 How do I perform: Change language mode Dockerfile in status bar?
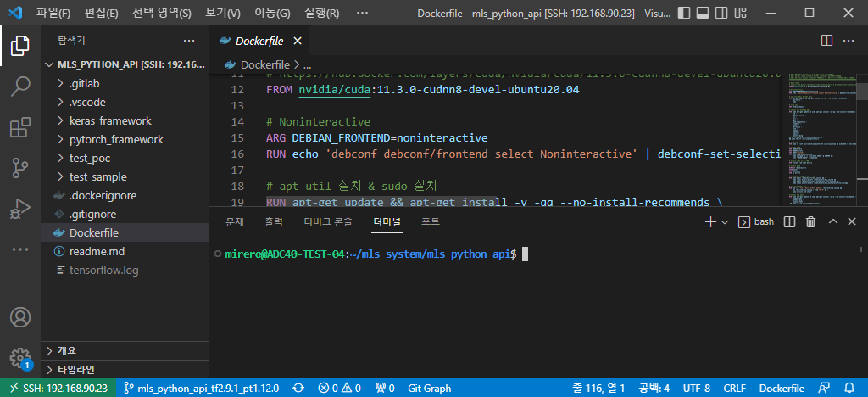point(782,389)
